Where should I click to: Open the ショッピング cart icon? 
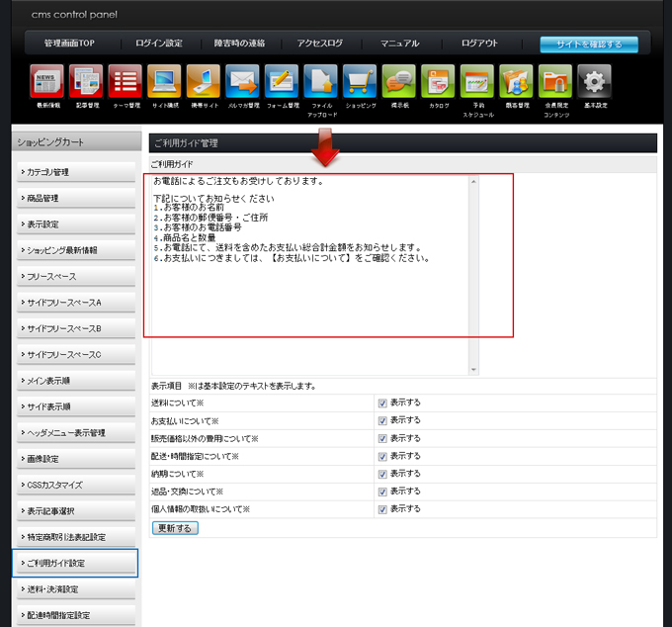[360, 82]
